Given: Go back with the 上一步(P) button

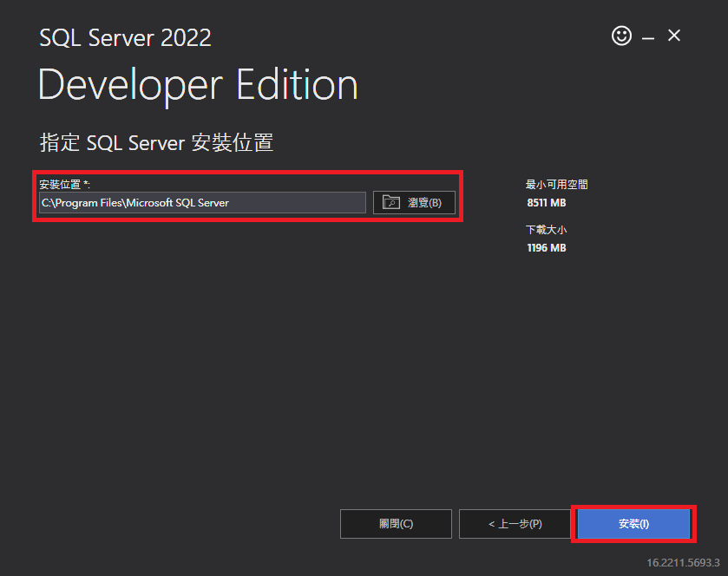Looking at the screenshot, I should pos(515,524).
